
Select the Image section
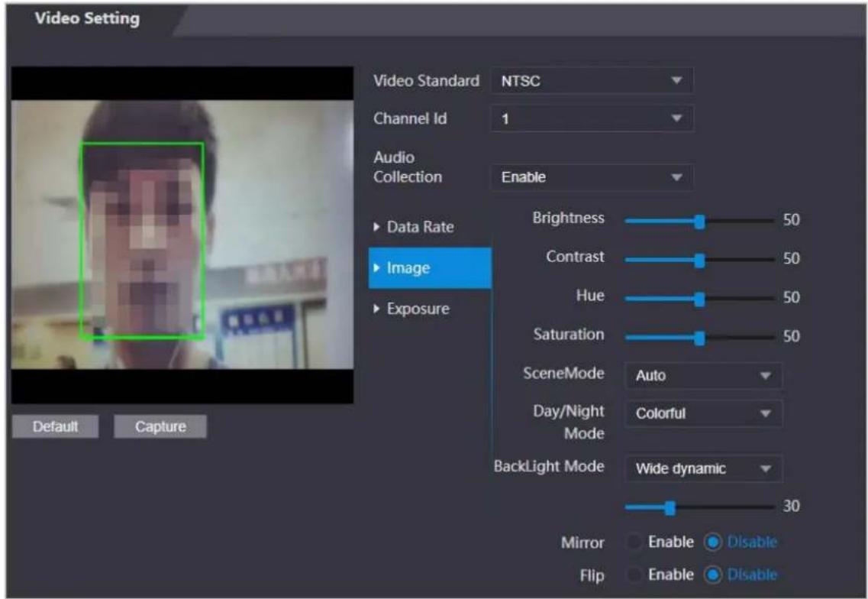click(x=430, y=268)
